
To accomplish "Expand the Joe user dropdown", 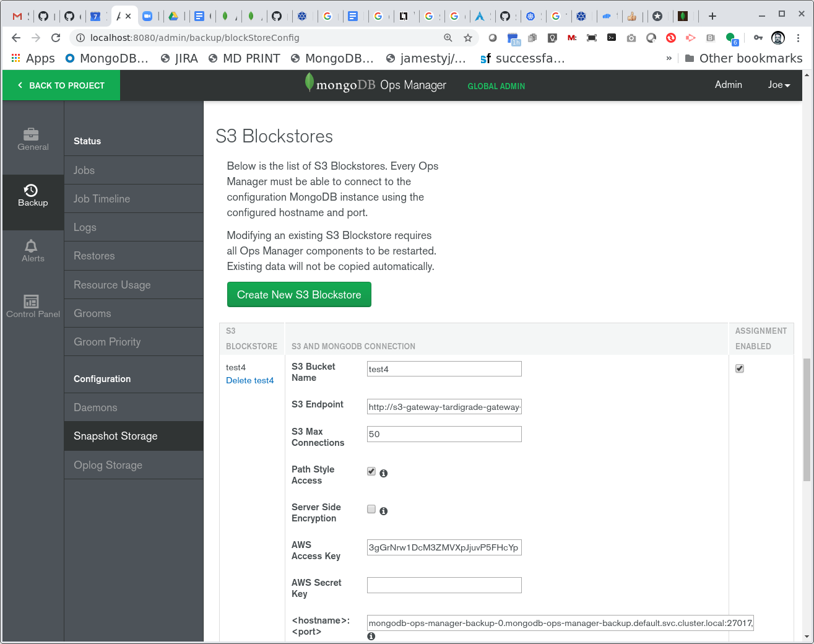I will (x=779, y=85).
